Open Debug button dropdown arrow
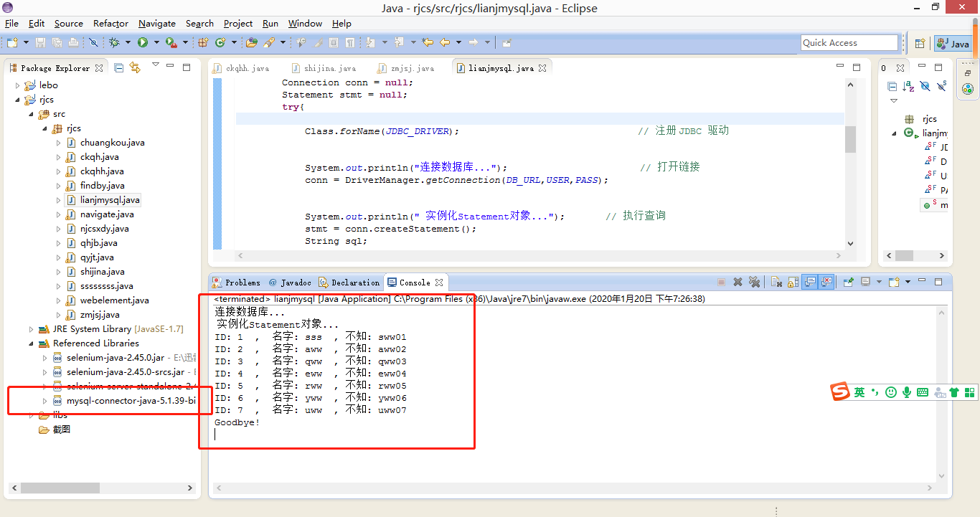 click(128, 43)
